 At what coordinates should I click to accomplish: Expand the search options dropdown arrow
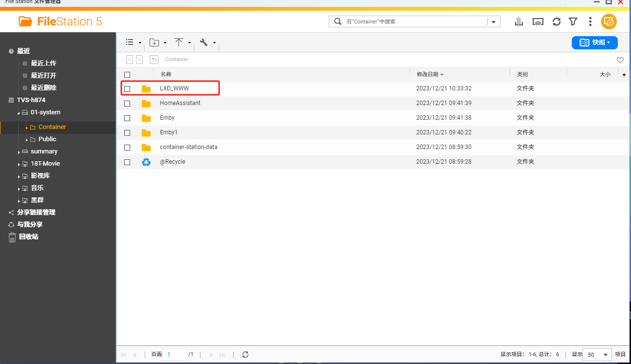(494, 21)
